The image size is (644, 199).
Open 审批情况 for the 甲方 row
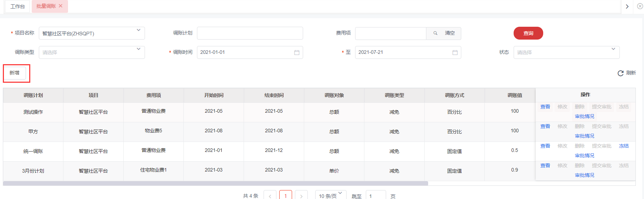pos(585,136)
